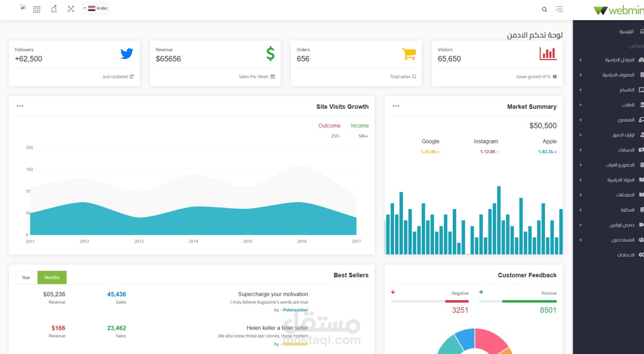644x354 pixels.
Task: Open Site Visits Growth options dots
Action: [20, 106]
